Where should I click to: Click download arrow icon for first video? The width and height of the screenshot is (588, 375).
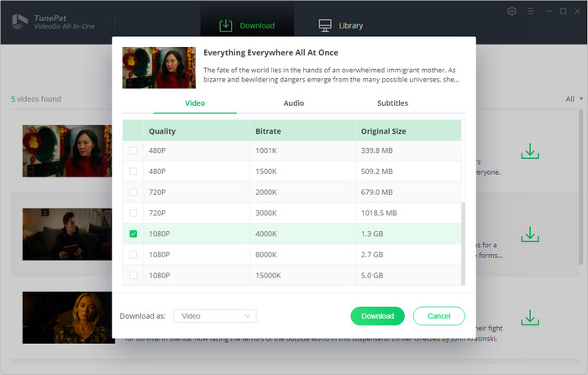(529, 151)
